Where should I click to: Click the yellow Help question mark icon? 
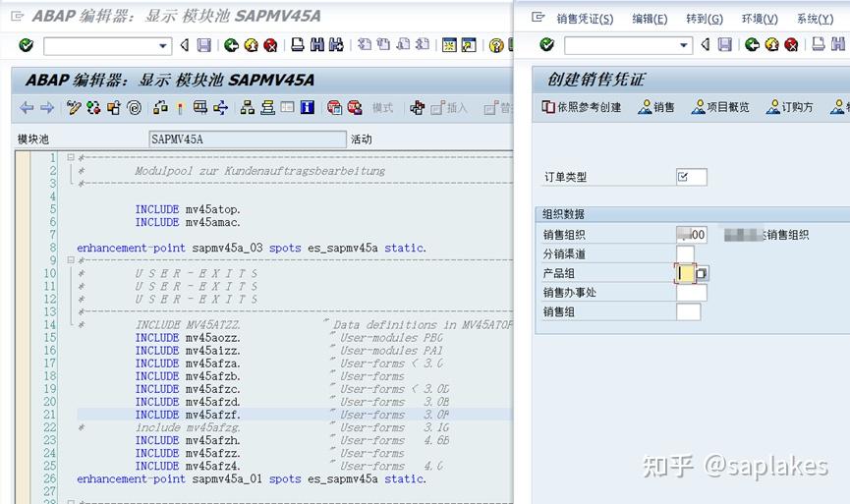(496, 45)
